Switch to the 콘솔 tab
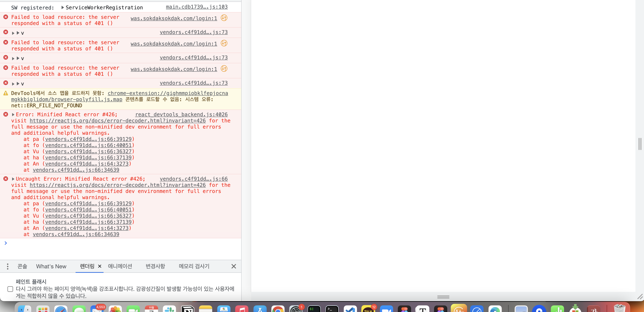644x312 pixels. 22,266
